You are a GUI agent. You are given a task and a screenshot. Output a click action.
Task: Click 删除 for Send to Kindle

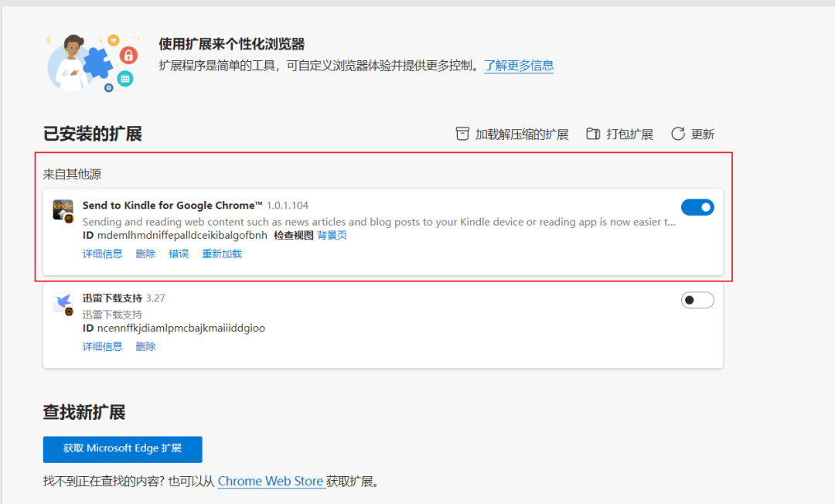pos(145,254)
